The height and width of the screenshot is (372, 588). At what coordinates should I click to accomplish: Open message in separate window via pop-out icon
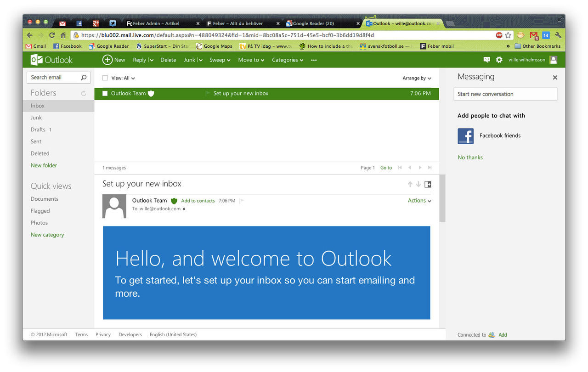point(428,184)
